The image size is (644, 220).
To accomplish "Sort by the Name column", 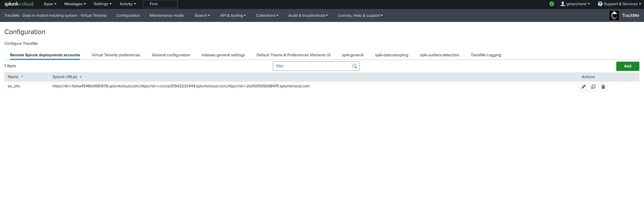I will [13, 77].
